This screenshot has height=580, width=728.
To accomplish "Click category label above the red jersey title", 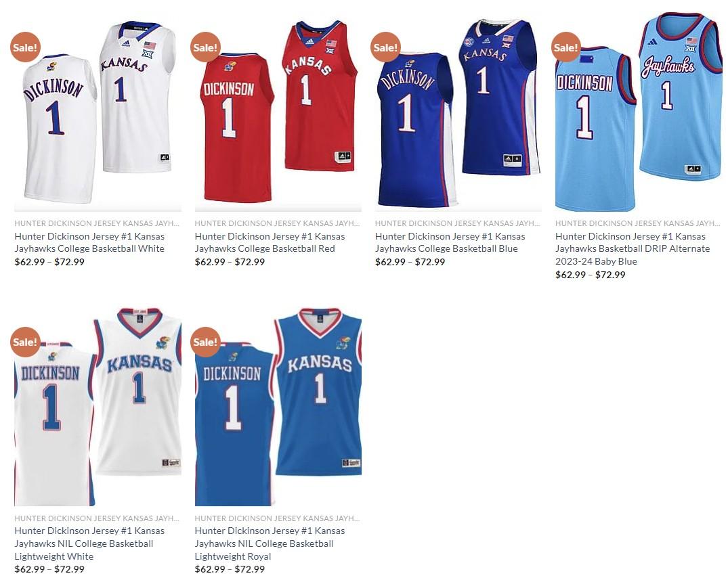I will click(x=277, y=223).
